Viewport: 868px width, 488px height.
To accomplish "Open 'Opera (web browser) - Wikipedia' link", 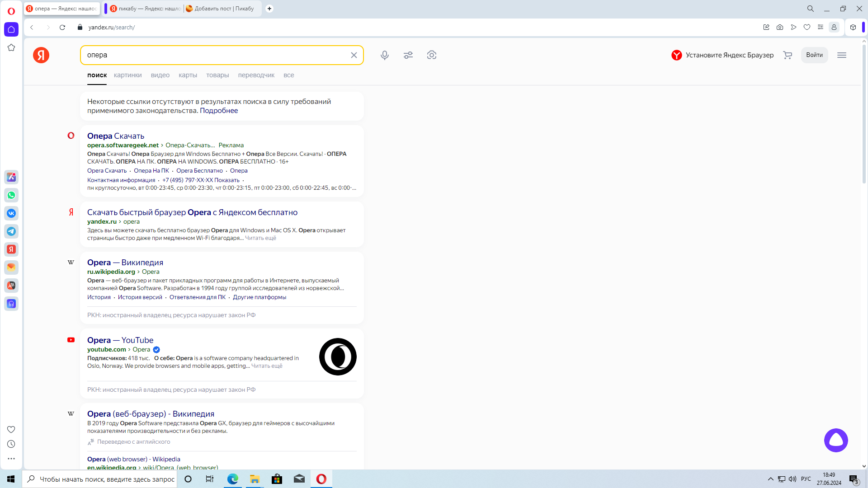I will point(134,459).
